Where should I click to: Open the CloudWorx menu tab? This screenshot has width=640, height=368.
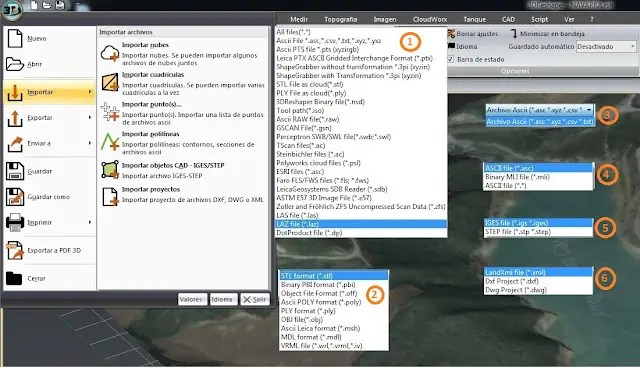click(x=429, y=19)
